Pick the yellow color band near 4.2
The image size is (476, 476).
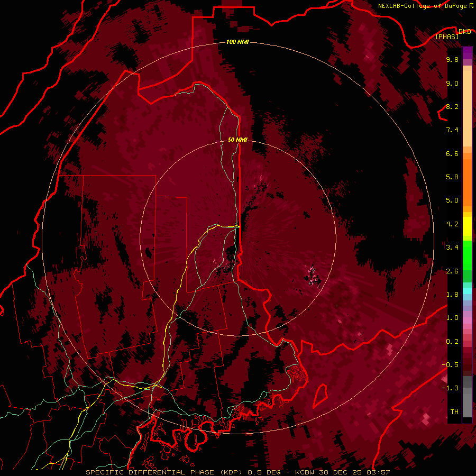pyautogui.click(x=467, y=226)
